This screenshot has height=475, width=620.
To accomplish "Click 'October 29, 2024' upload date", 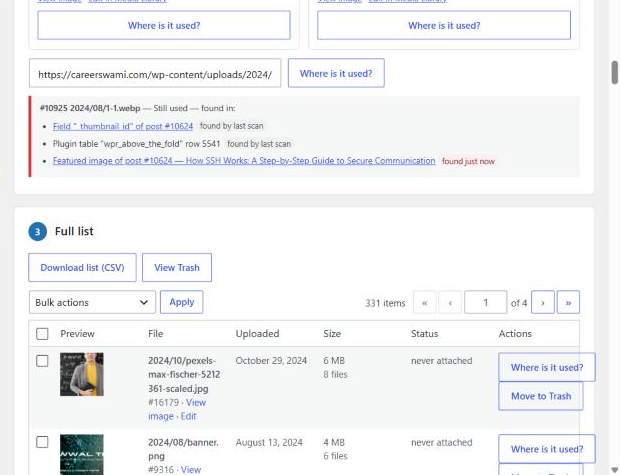I will pos(271,361).
